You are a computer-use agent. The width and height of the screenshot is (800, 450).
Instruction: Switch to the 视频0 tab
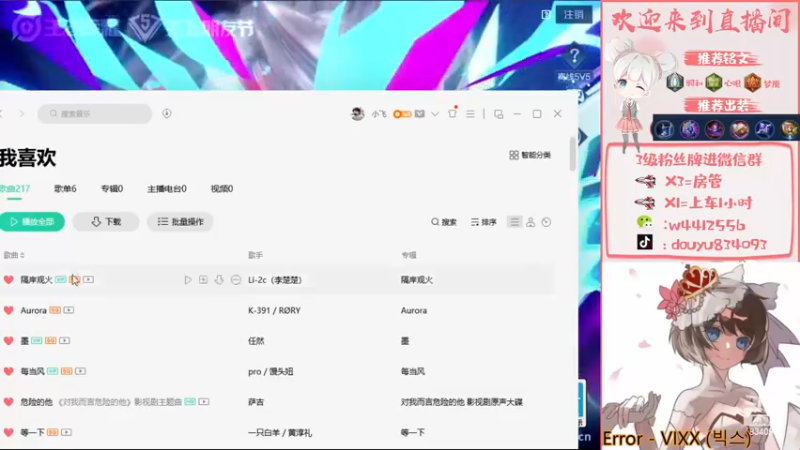(222, 189)
